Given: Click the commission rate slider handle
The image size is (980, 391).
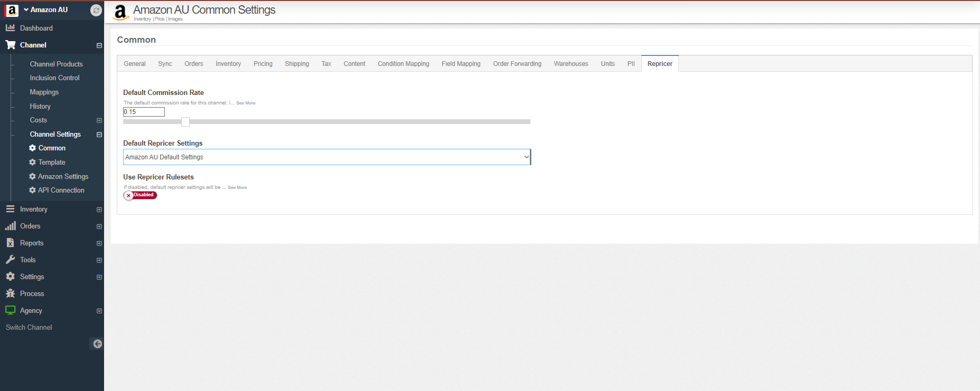Looking at the screenshot, I should (185, 122).
